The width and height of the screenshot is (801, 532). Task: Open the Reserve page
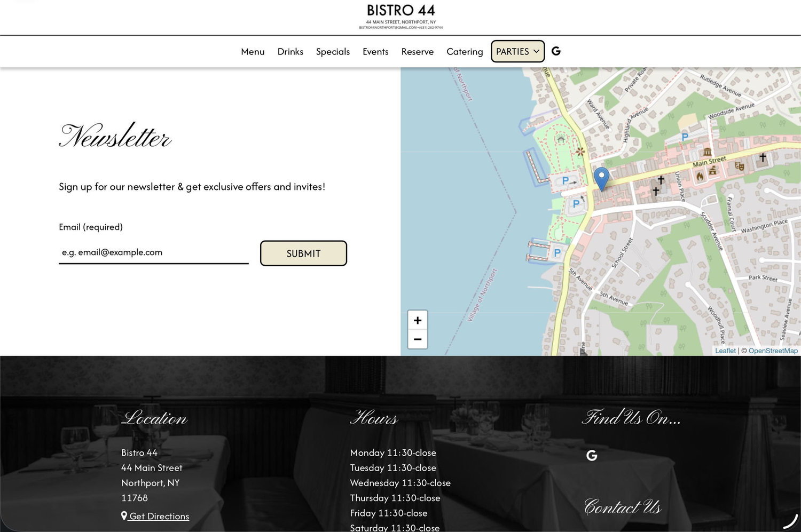[418, 52]
